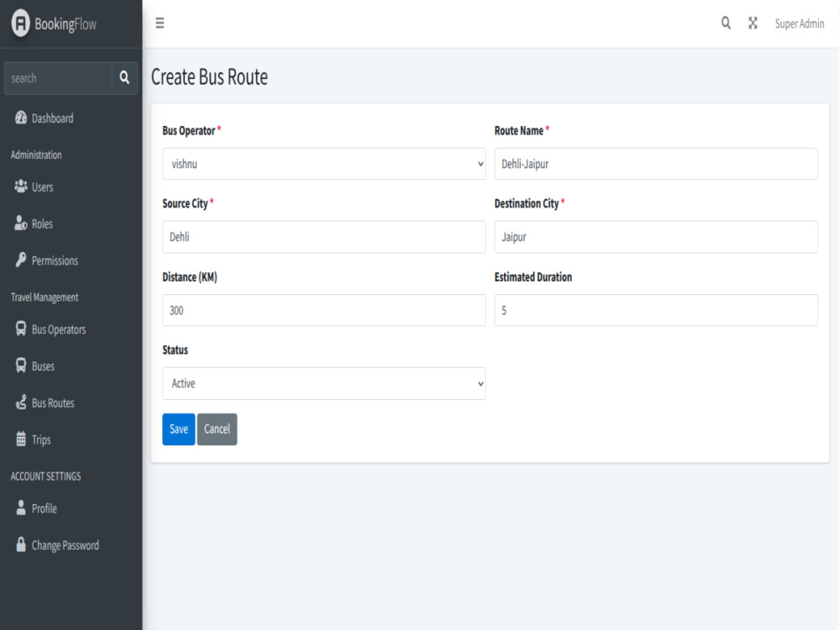Click the Estimated Duration label
840x630 pixels.
coord(533,277)
